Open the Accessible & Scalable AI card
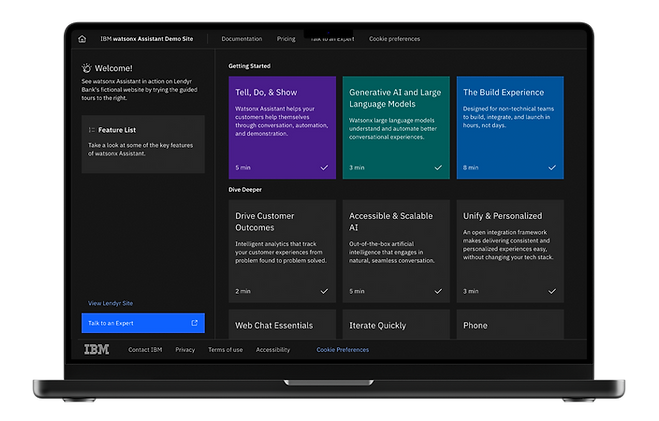Image resolution: width=659 pixels, height=421 pixels. (x=396, y=251)
